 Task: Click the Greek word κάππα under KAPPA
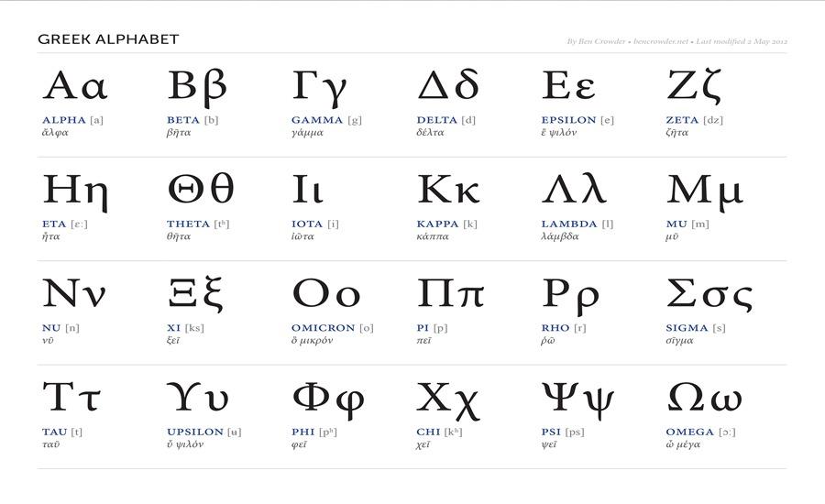(433, 236)
